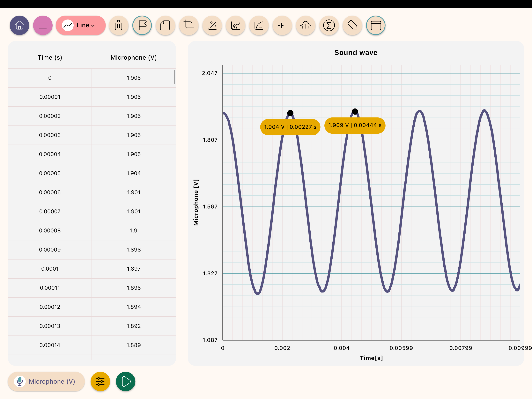Select the Microphone (V) sensor button
The width and height of the screenshot is (532, 399).
click(x=46, y=381)
